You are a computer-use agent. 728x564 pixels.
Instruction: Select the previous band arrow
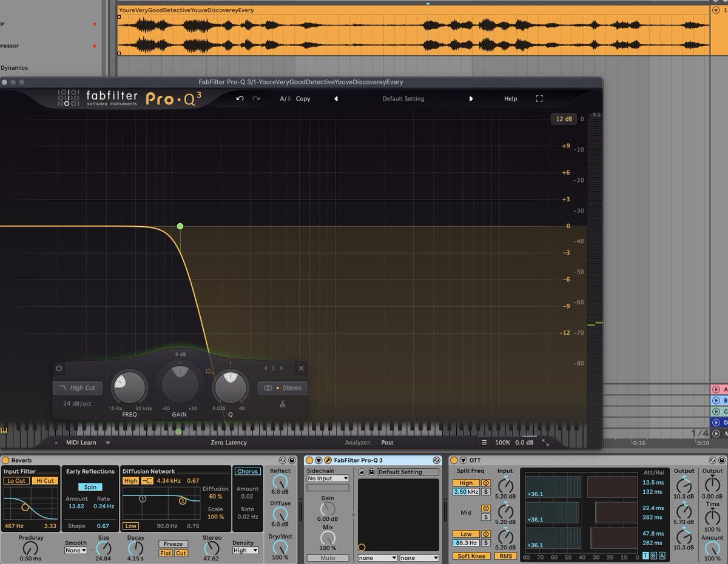[x=265, y=368]
